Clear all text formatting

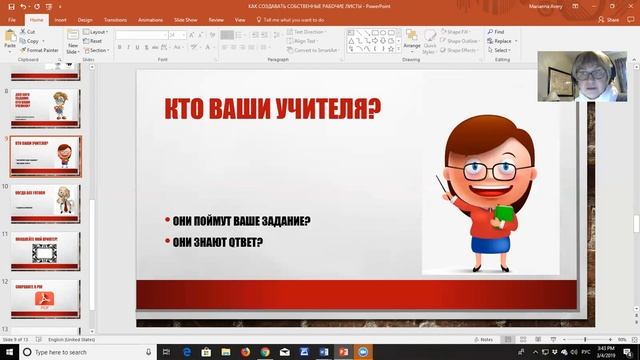coord(213,36)
